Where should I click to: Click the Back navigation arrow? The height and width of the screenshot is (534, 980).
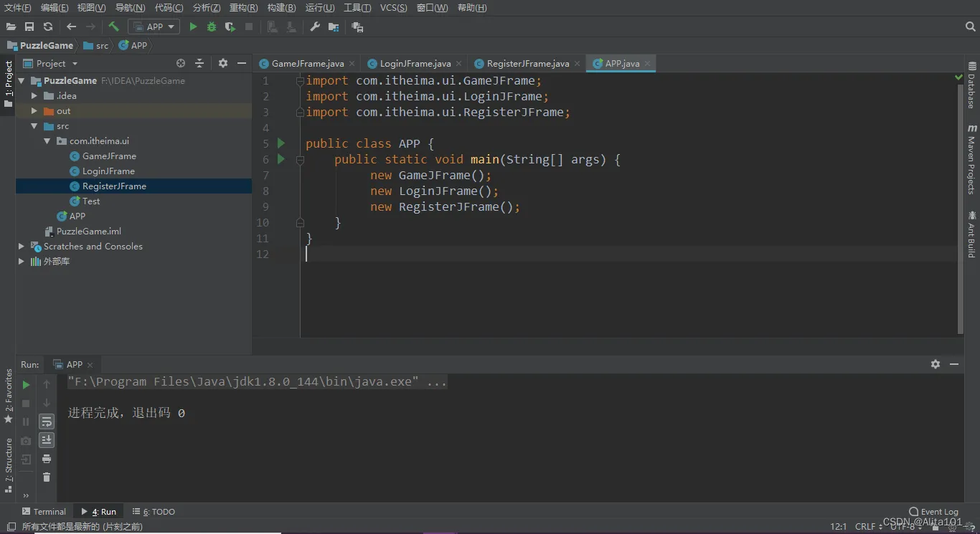71,27
